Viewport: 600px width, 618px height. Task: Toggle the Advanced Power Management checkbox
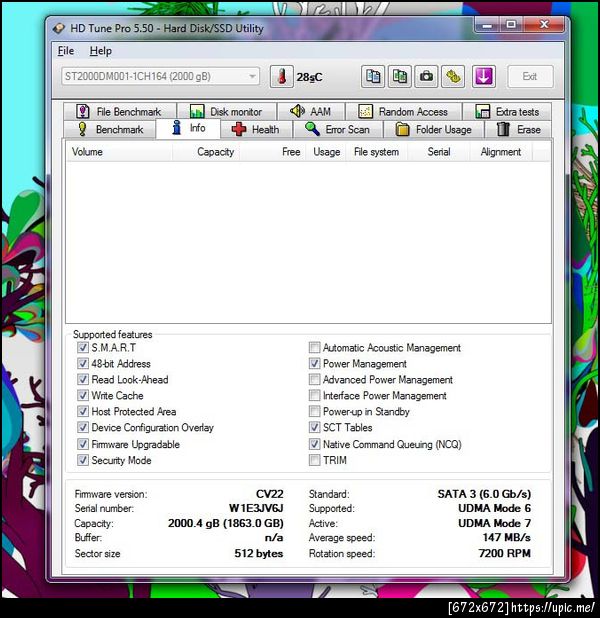tap(314, 380)
